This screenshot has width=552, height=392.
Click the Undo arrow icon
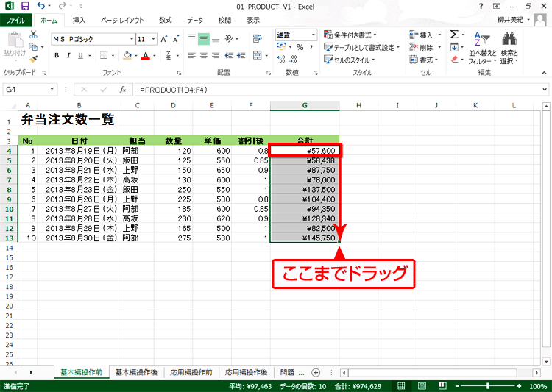coord(40,6)
